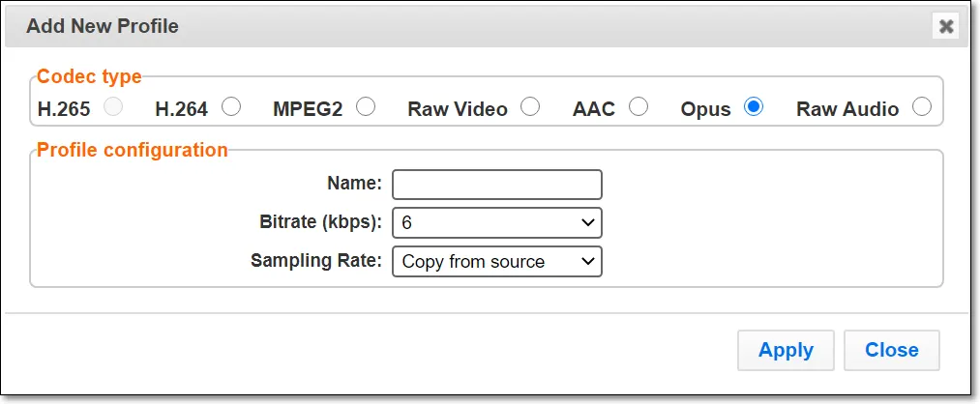The width and height of the screenshot is (980, 404).
Task: Click the Name: label text
Action: 354,184
